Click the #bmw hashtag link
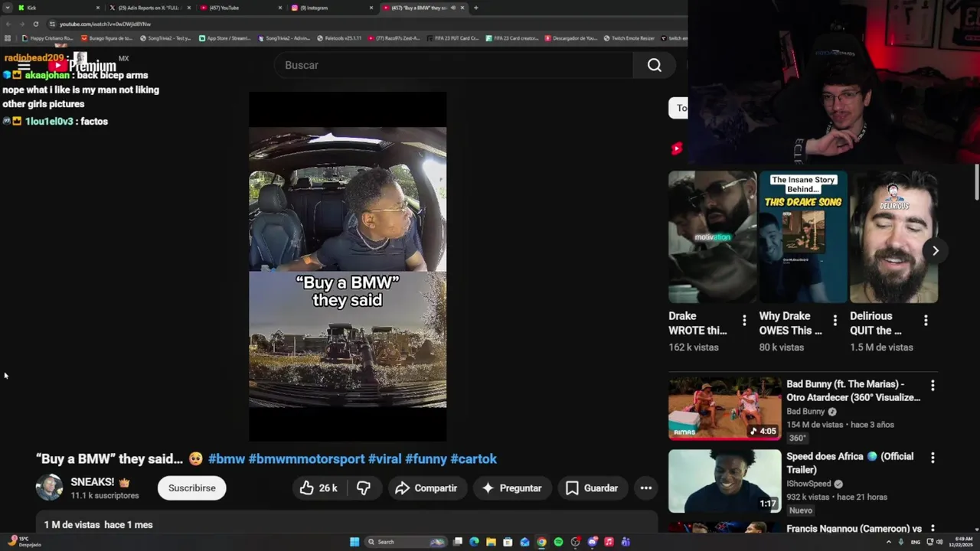Viewport: 980px width, 551px height. tap(227, 458)
